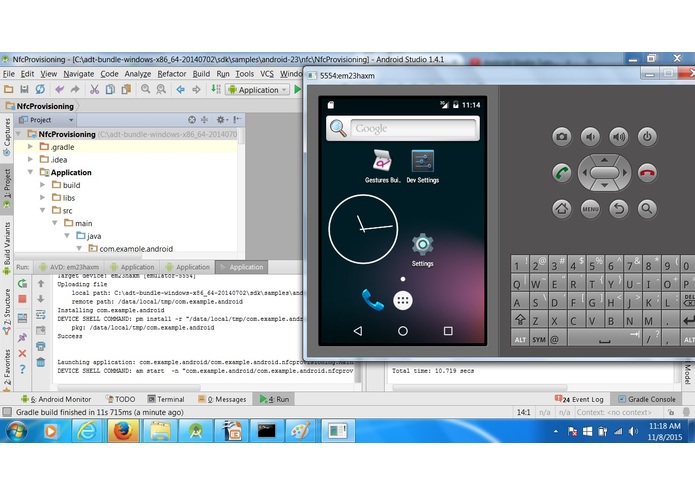The width and height of the screenshot is (695, 494).
Task: Tap the phone dialer icon on emulator
Action: (372, 300)
